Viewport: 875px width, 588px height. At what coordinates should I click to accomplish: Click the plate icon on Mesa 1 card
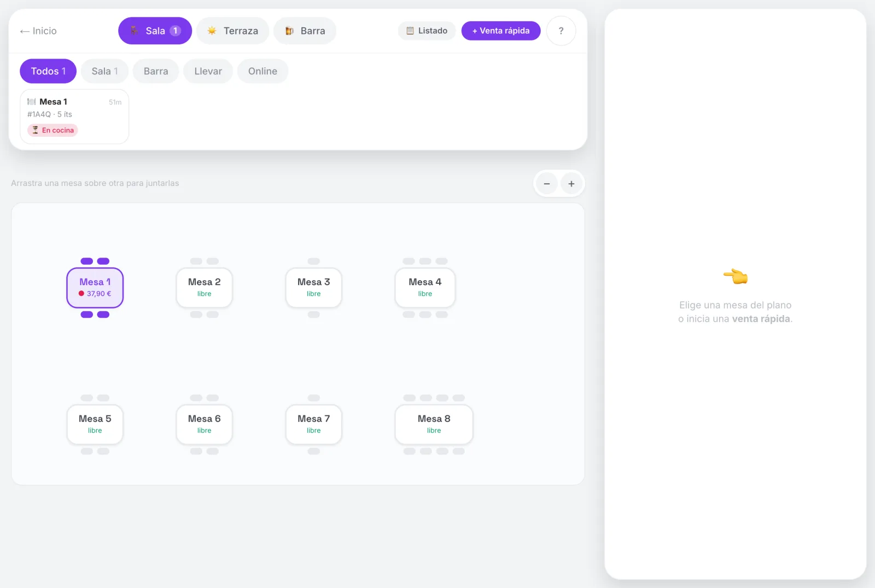(x=32, y=102)
